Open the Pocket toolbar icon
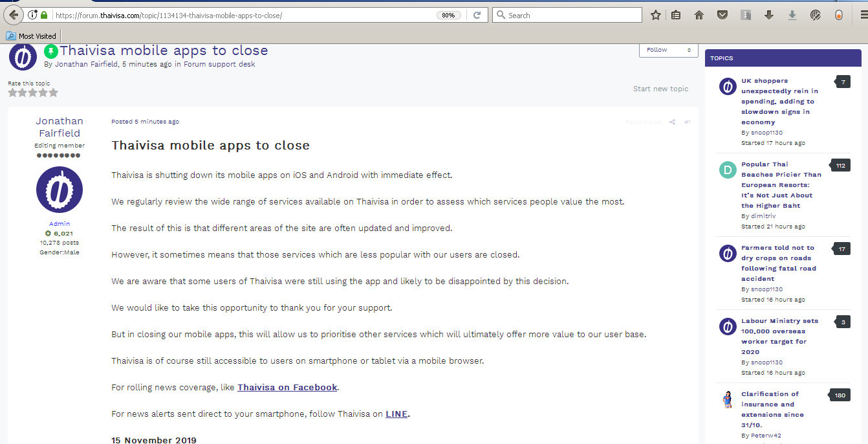The image size is (868, 444). pos(722,15)
